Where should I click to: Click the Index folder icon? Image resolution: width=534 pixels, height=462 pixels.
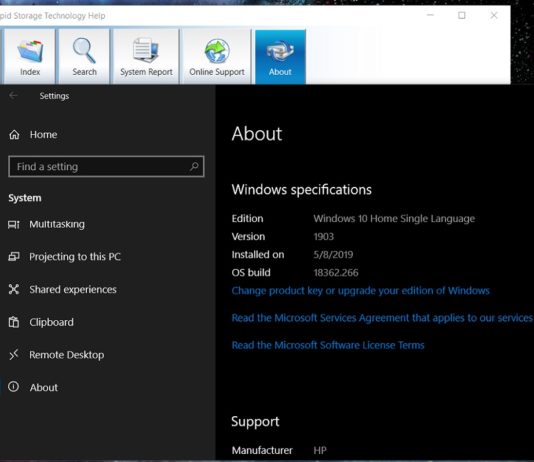click(30, 51)
